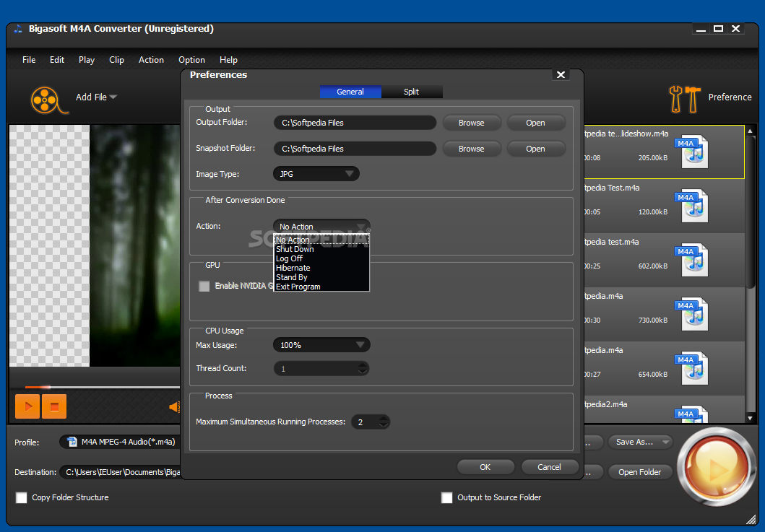765x532 pixels.
Task: Select Log Off in dropdown list
Action: (321, 258)
